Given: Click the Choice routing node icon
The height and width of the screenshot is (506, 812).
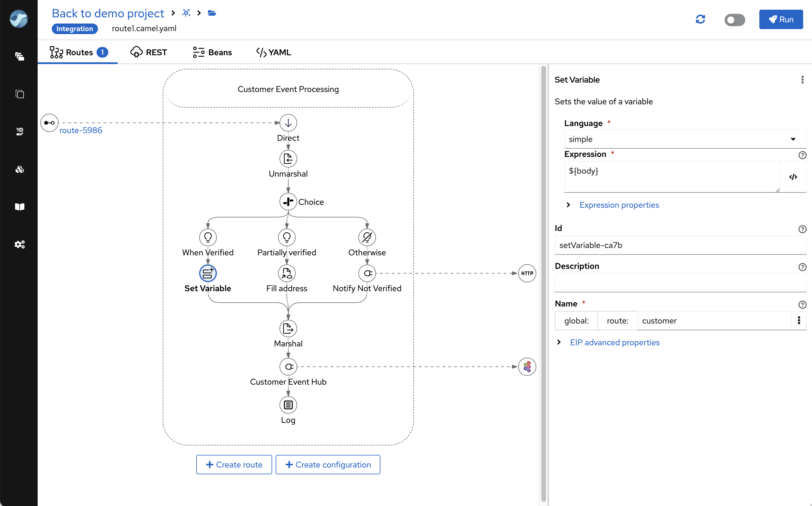Looking at the screenshot, I should (x=288, y=201).
